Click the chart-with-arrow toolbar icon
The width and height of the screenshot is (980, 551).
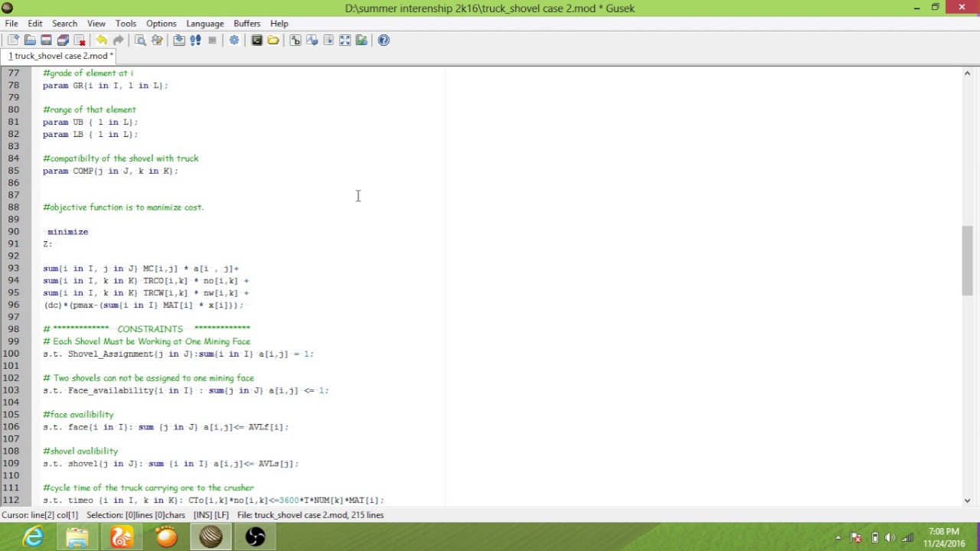click(312, 41)
